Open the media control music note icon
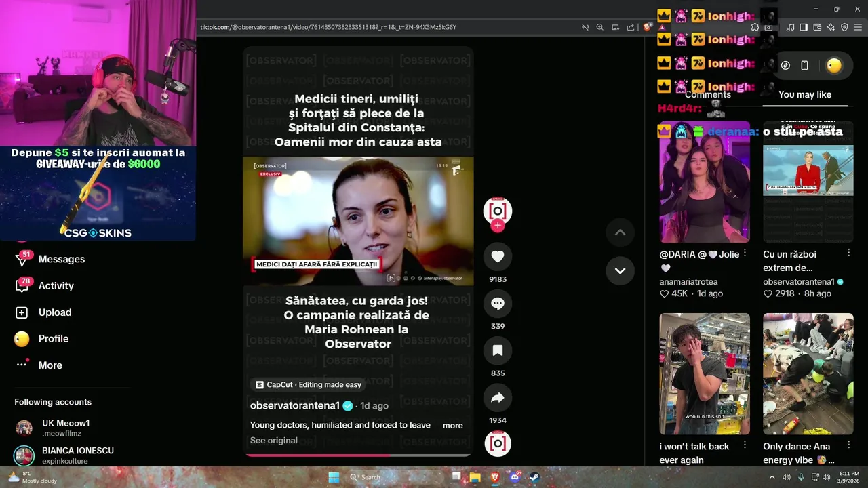The width and height of the screenshot is (868, 488). [790, 27]
